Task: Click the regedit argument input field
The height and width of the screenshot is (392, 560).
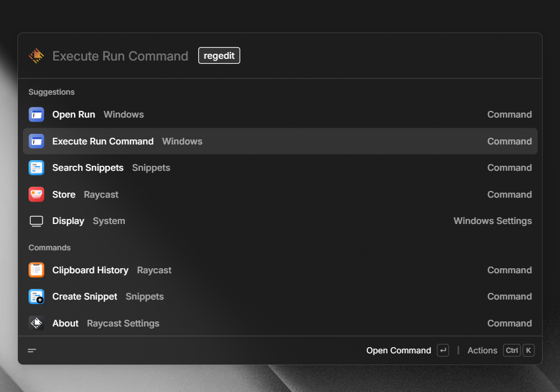Action: 219,56
